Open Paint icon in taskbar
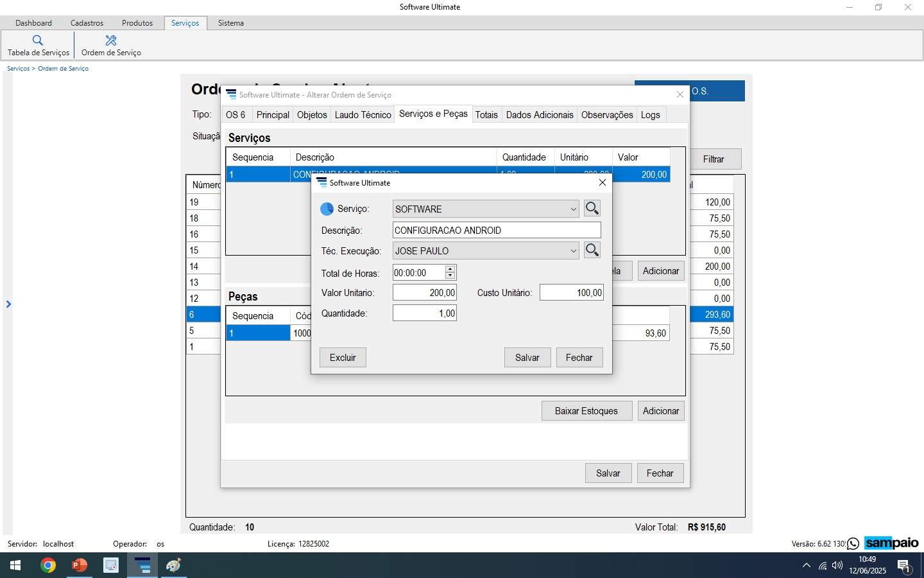Viewport: 924px width, 578px height. [x=173, y=565]
